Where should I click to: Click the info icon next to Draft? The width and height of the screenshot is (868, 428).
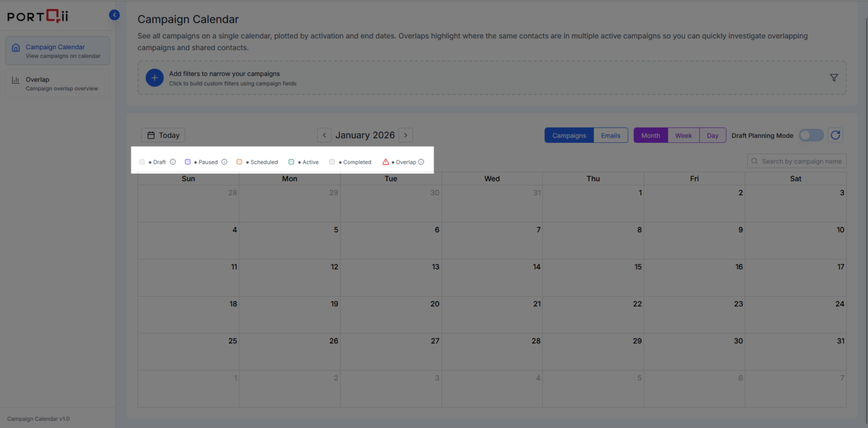click(x=173, y=162)
